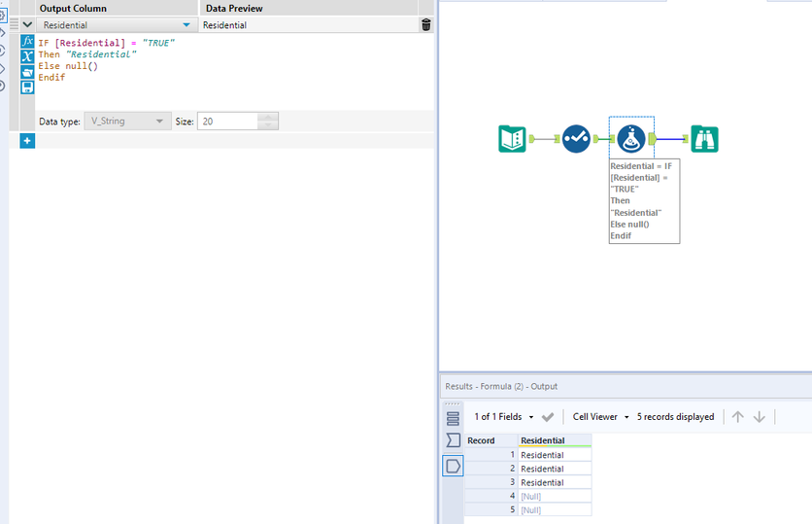The image size is (812, 524).
Task: Select the Residential cell in record 3
Action: tap(555, 482)
